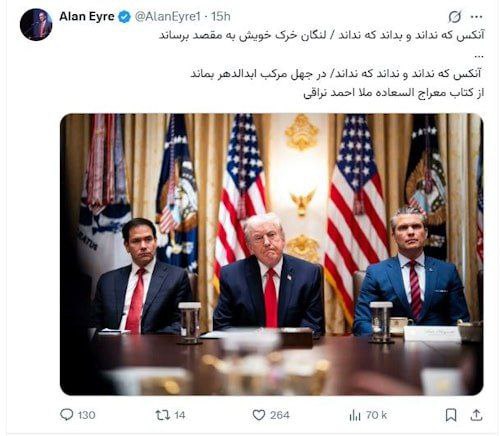Click the 14 reposts count
Viewport: 500px width, 436px height.
pos(179,415)
